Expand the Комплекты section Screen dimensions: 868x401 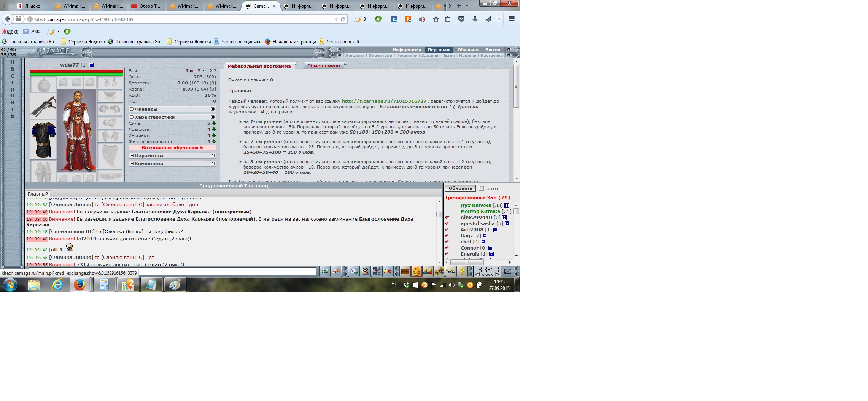click(132, 164)
